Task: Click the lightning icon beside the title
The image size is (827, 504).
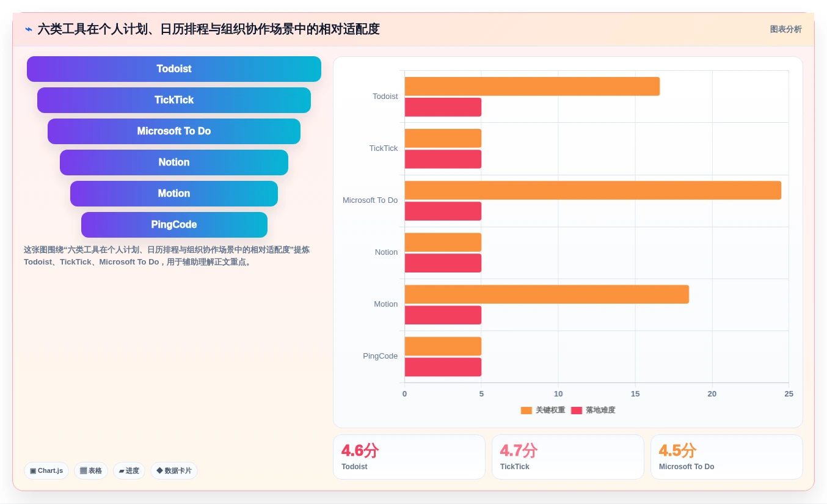Action: 29,29
